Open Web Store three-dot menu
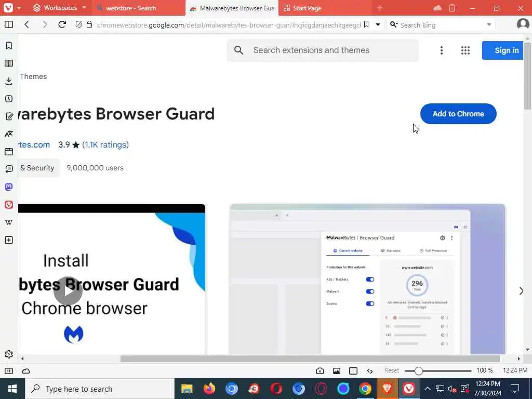 click(x=442, y=50)
